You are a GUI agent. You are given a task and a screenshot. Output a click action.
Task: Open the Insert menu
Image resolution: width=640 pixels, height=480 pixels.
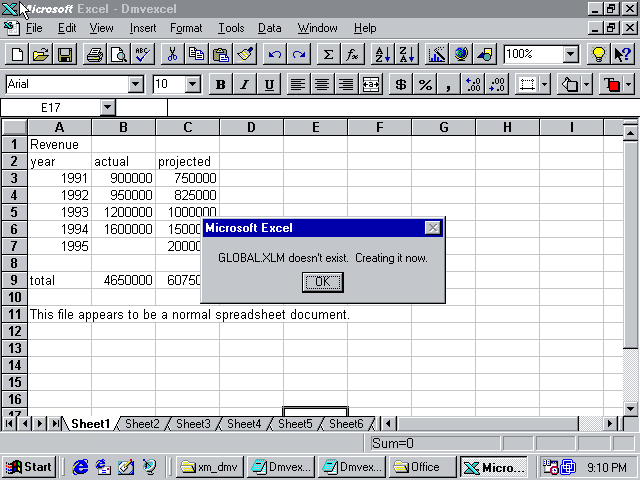(142, 28)
